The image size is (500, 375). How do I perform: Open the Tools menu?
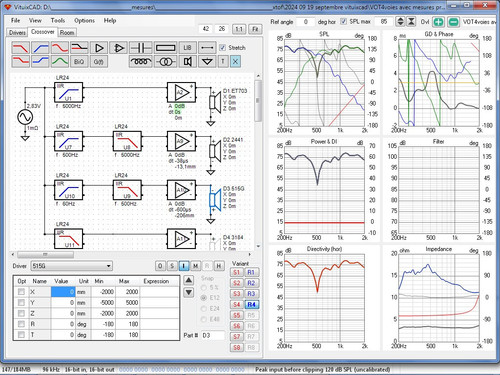[58, 20]
